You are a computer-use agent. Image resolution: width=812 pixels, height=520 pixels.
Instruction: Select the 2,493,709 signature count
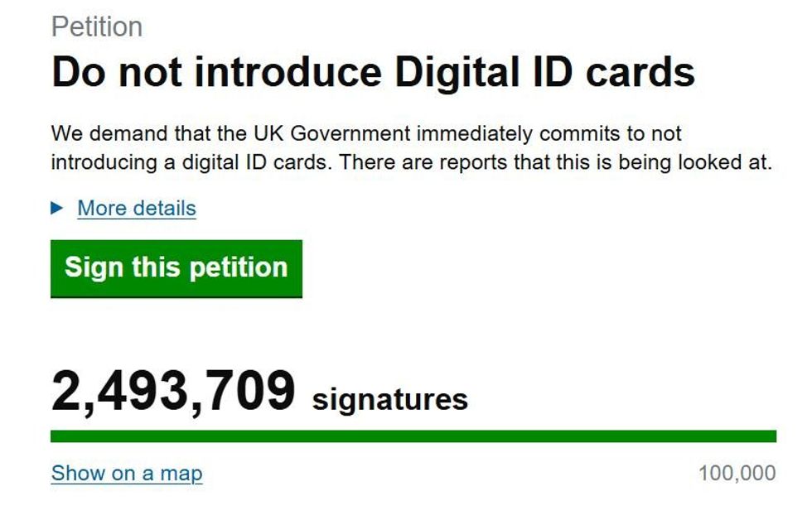pos(173,391)
